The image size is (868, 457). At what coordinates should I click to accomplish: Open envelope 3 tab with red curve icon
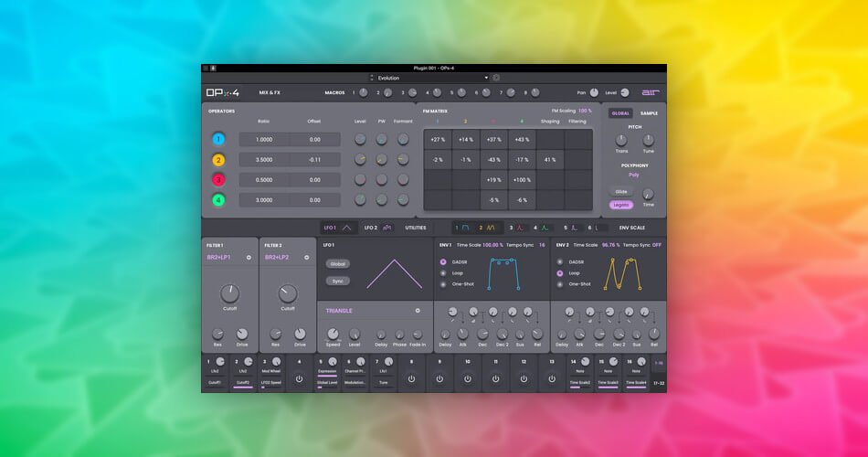point(516,228)
